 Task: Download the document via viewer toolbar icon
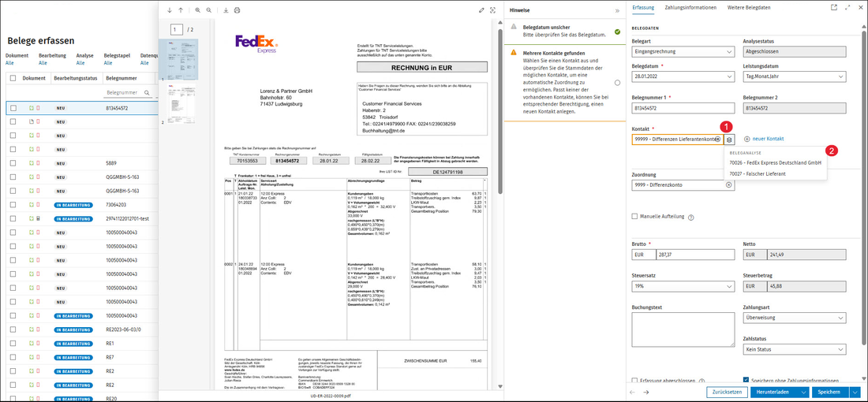pos(226,10)
